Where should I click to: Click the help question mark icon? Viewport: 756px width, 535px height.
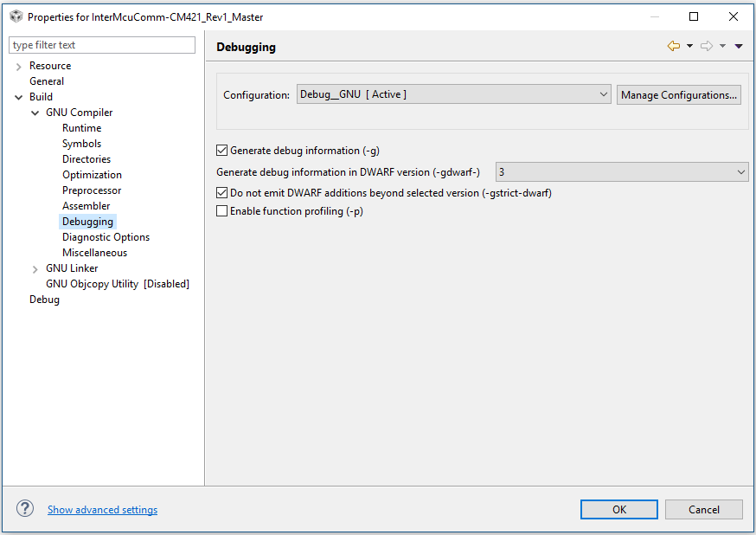[25, 508]
